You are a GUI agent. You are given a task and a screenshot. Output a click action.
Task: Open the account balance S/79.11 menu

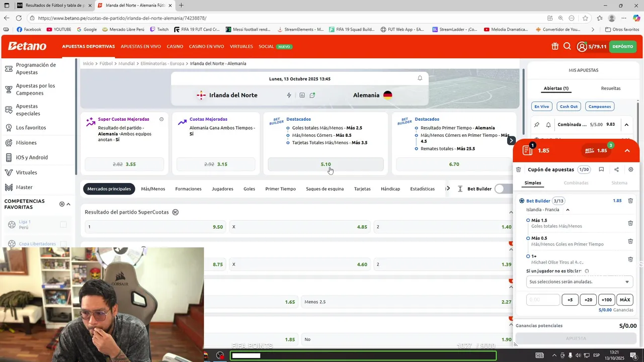click(592, 47)
